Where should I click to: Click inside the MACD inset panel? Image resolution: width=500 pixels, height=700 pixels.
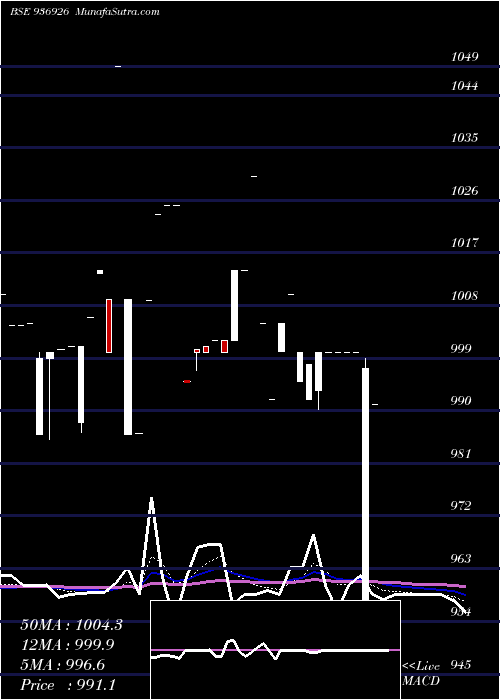click(275, 650)
